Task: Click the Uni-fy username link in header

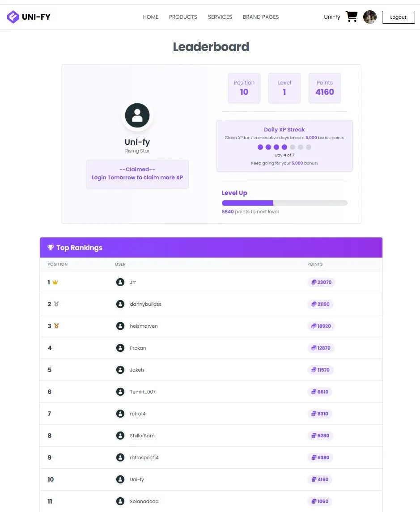Action: pyautogui.click(x=332, y=17)
